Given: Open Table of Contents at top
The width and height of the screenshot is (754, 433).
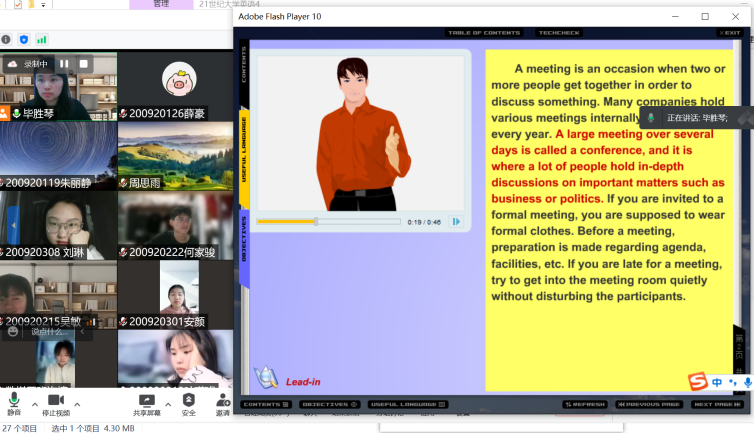Looking at the screenshot, I should tap(487, 33).
